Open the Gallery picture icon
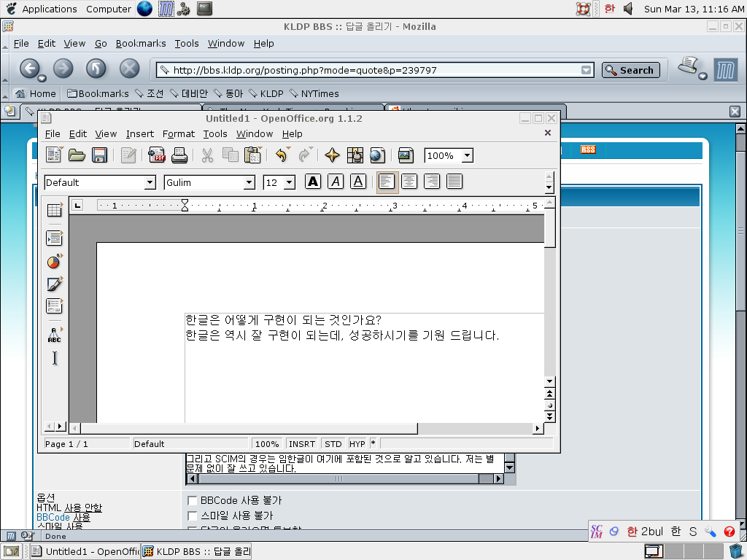Image resolution: width=747 pixels, height=560 pixels. coord(406,155)
